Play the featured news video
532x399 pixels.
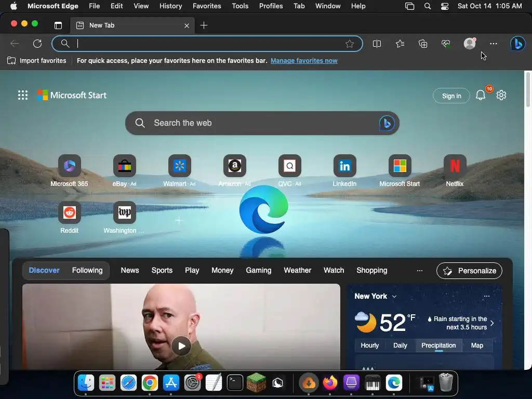tap(181, 345)
